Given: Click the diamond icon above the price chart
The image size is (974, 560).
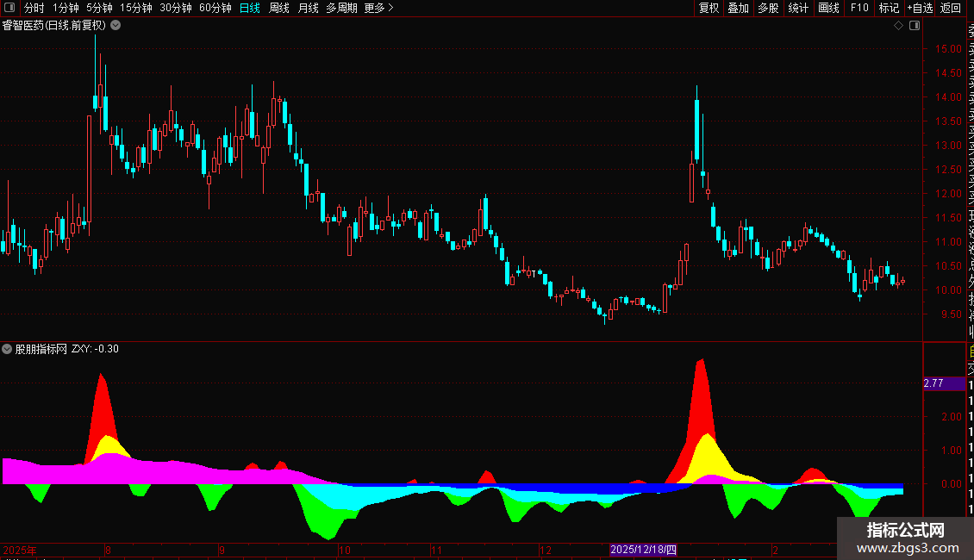Looking at the screenshot, I should coord(898,26).
